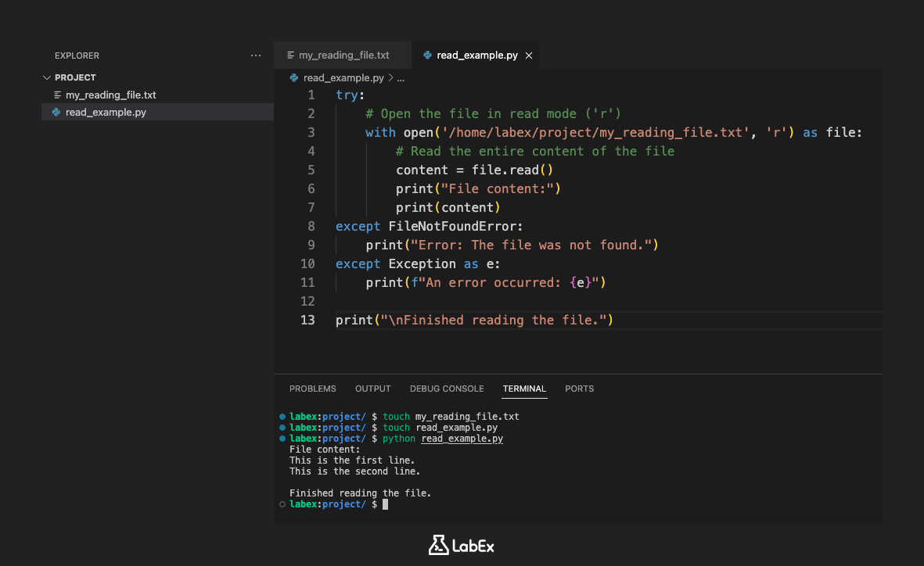Click the breadcrumb chevron separator
This screenshot has height=566, width=924.
[390, 77]
